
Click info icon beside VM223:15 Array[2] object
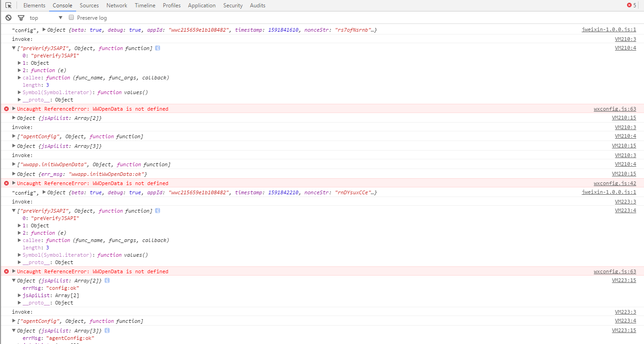pyautogui.click(x=107, y=280)
